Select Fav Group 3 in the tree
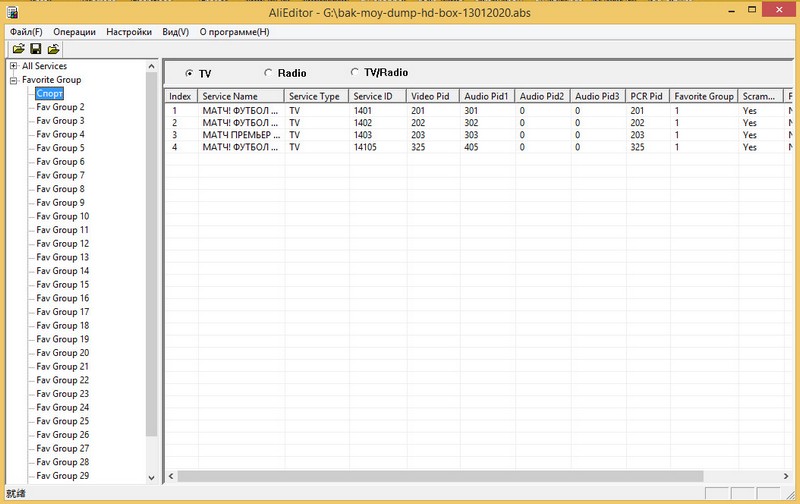 [60, 121]
